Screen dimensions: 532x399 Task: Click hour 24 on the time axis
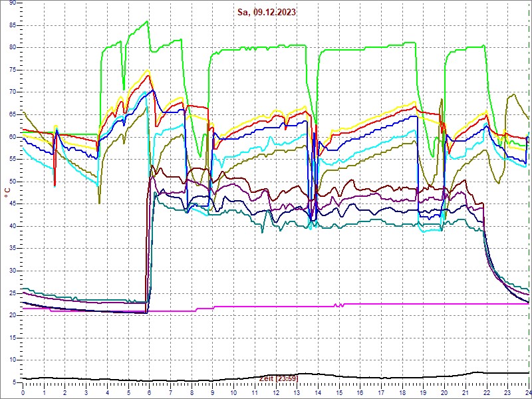pyautogui.click(x=528, y=392)
